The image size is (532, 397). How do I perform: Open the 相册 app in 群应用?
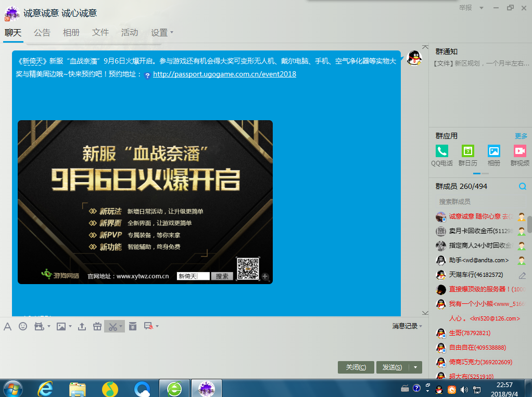pyautogui.click(x=493, y=155)
